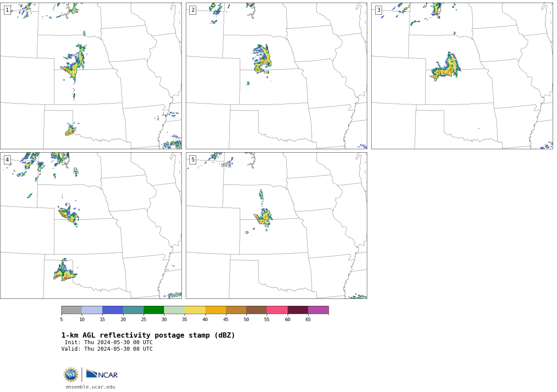The image size is (557, 392).
Task: Click the light blue 10-15 dBZ swatch
Action: pyautogui.click(x=92, y=310)
